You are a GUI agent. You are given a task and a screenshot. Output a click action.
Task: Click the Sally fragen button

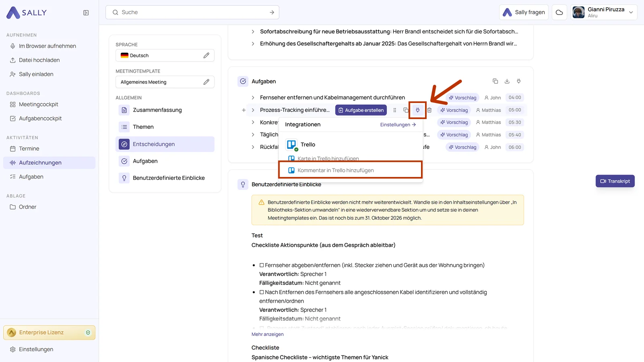pos(524,12)
